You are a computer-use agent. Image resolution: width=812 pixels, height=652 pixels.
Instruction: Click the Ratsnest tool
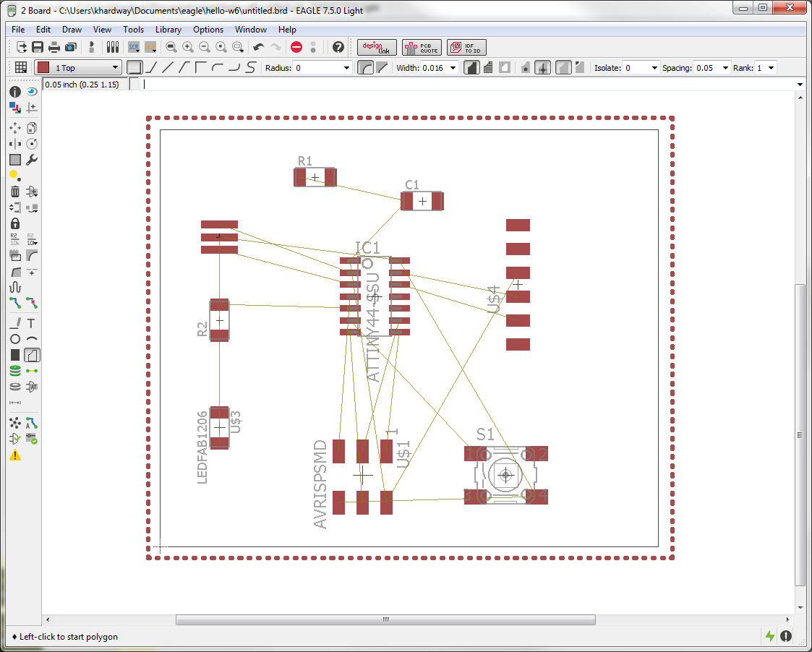point(15,423)
